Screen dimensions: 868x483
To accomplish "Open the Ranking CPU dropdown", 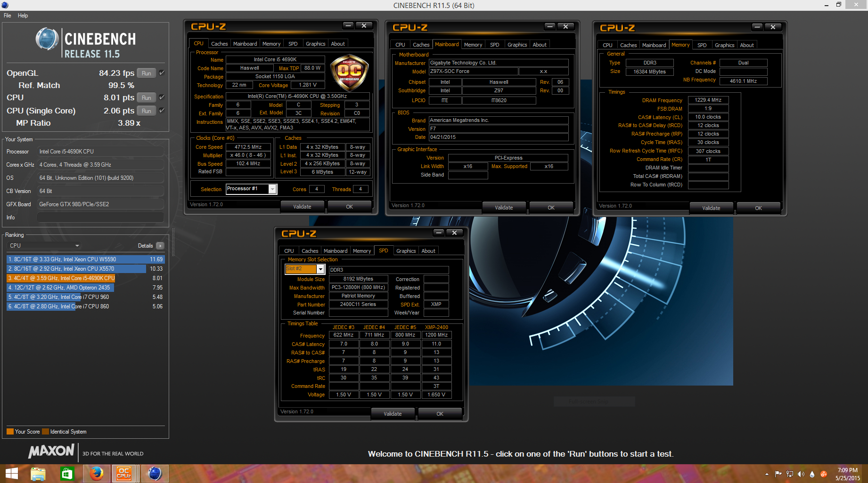I will pos(44,246).
